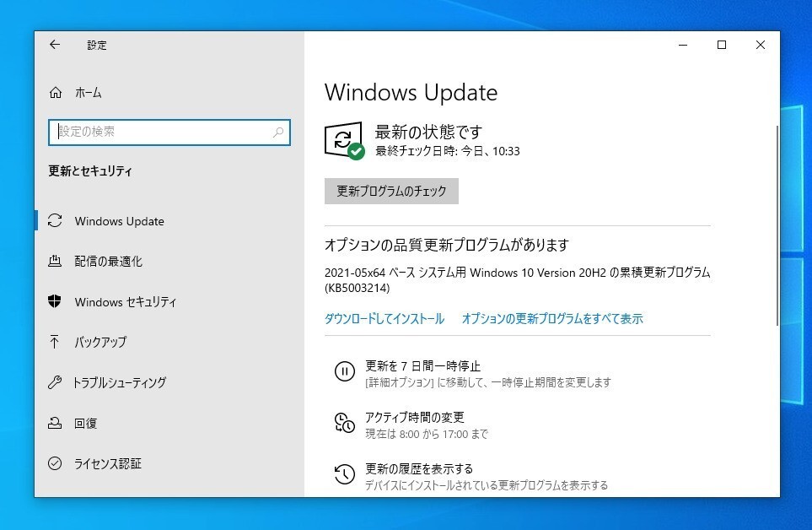The height and width of the screenshot is (530, 812).
Task: Click the 更新とセキュリティ section heading
Action: click(x=90, y=171)
